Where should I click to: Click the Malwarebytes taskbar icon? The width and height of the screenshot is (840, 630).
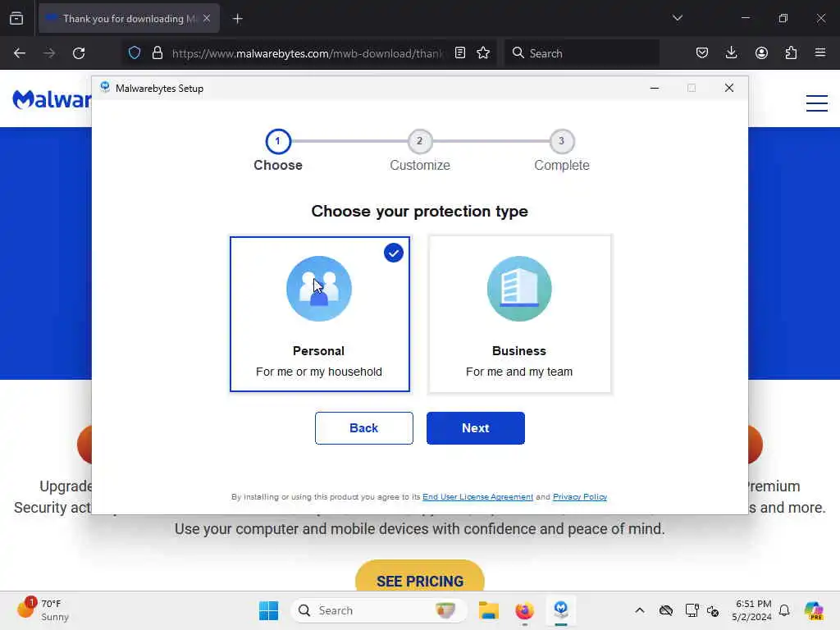[x=561, y=610]
